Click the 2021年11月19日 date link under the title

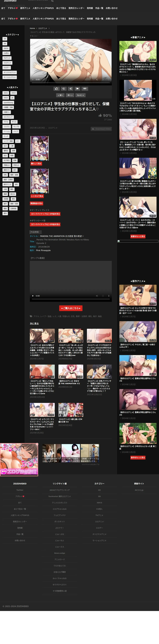[37, 128]
